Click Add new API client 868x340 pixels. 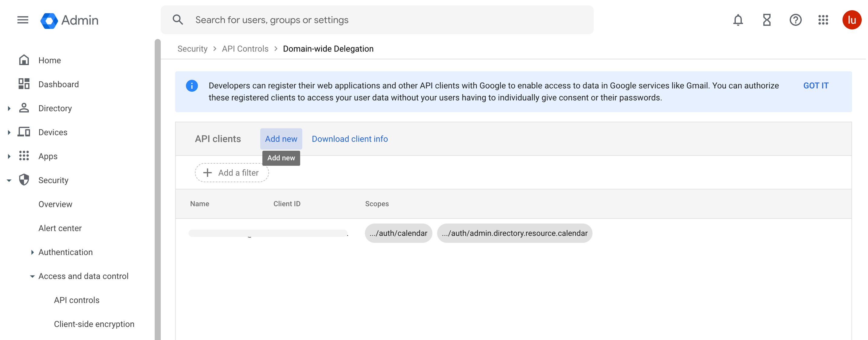[x=281, y=139]
